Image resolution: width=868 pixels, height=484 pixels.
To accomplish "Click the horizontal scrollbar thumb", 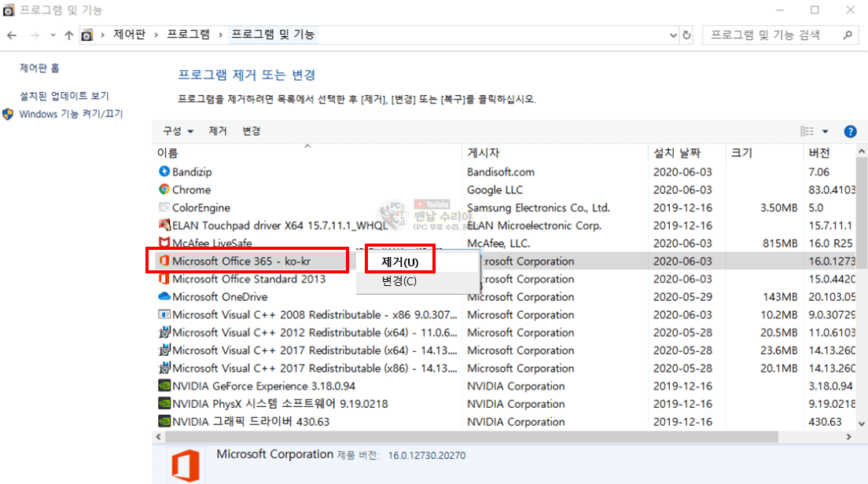I will (471, 437).
